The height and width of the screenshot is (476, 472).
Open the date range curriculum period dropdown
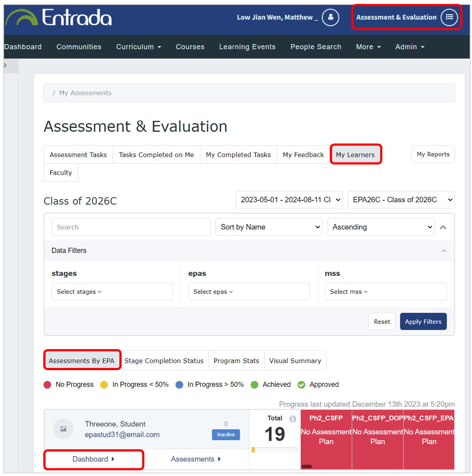tap(289, 200)
